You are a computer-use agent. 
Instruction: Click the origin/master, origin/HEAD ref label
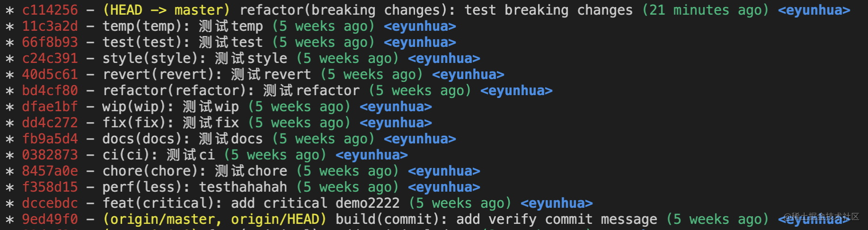pos(215,219)
